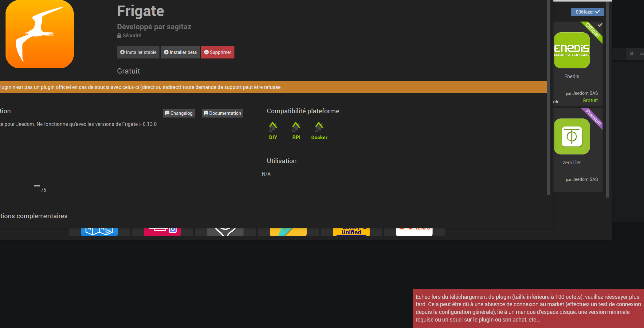Screen dimensions: 644x328
Task: Click the pink plugin thumbnail behind the modal
Action: coord(162,232)
